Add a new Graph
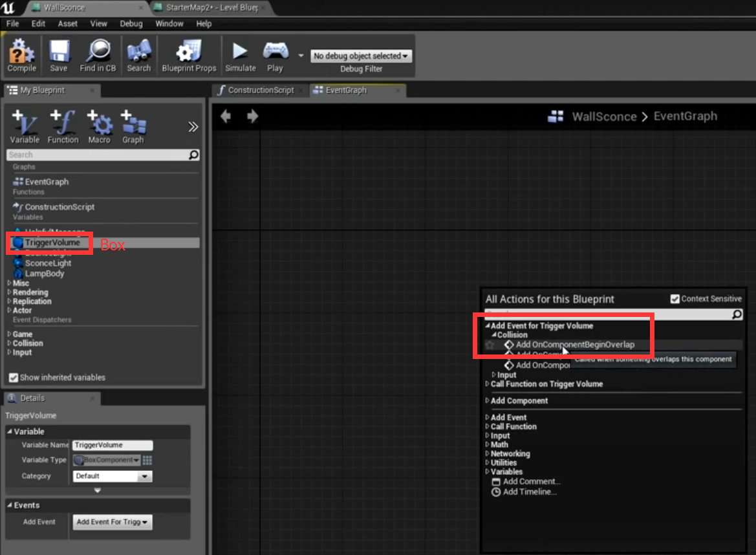The height and width of the screenshot is (555, 756). tap(133, 127)
